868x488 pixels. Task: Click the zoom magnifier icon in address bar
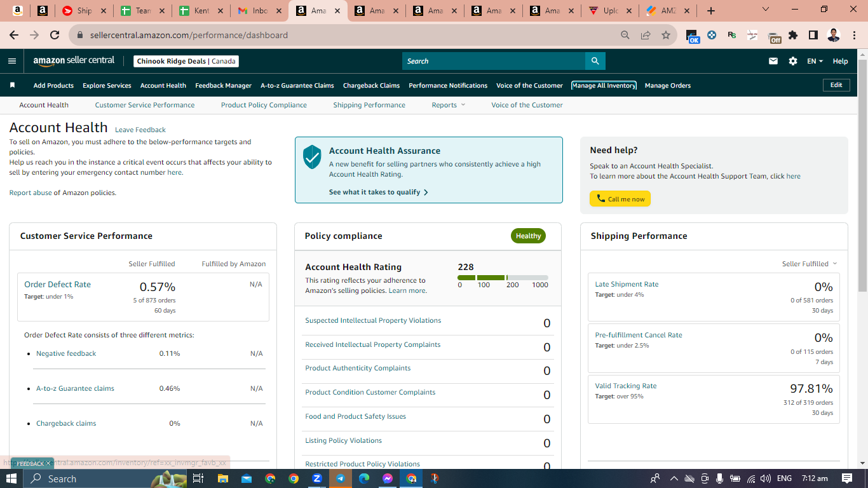625,35
